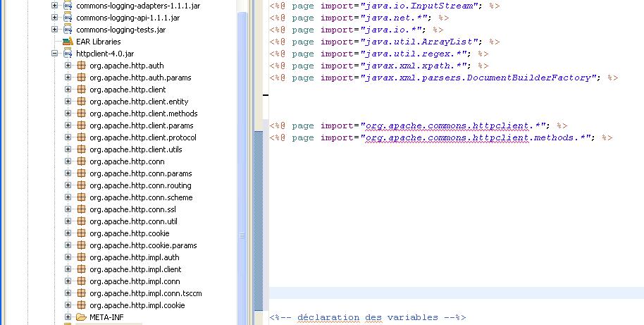Collapse the httpclient-4.0.jar node

54,54
